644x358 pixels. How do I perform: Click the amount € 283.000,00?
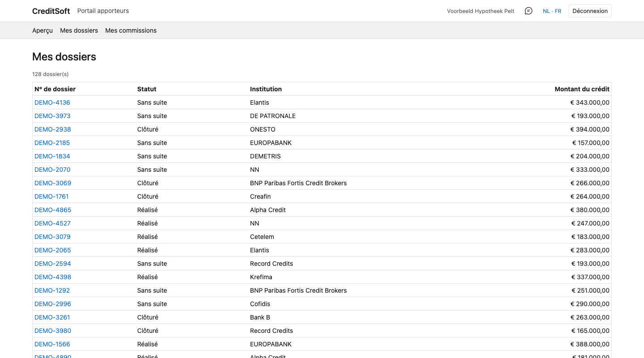pyautogui.click(x=590, y=250)
